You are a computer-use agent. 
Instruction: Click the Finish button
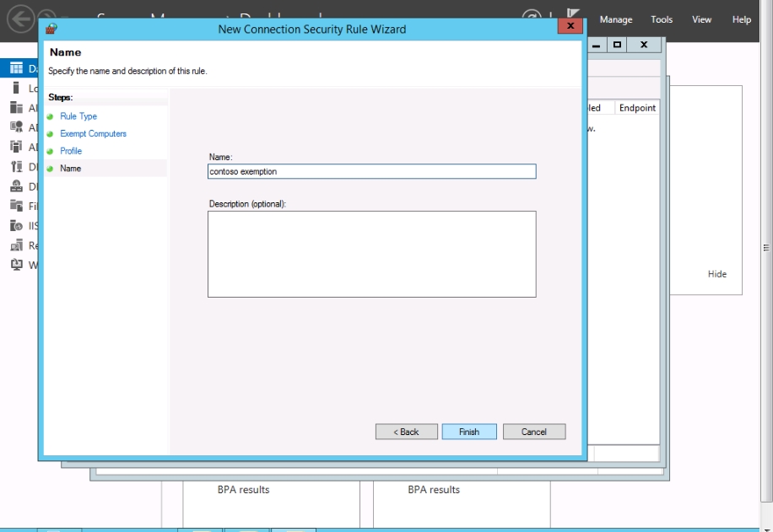click(x=469, y=432)
